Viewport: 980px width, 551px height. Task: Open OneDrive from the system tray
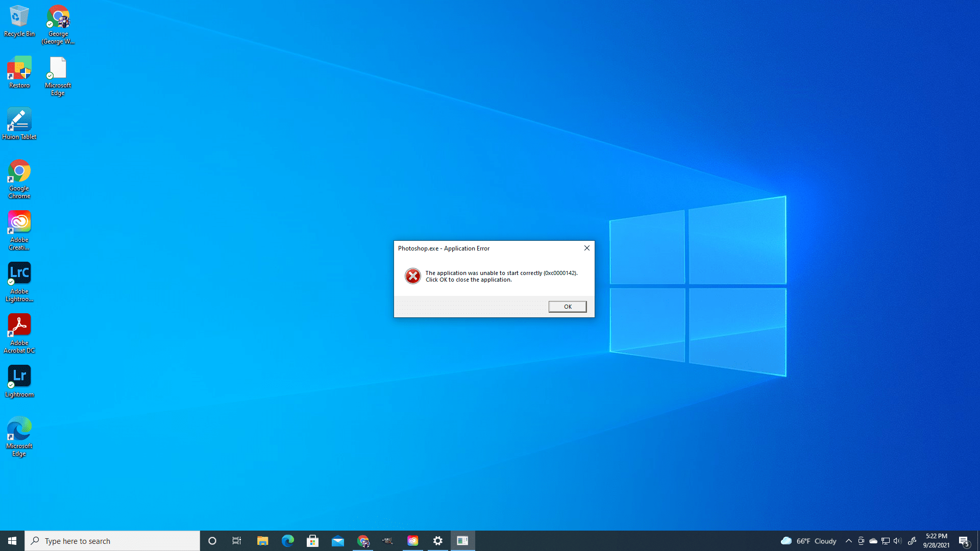(x=874, y=540)
